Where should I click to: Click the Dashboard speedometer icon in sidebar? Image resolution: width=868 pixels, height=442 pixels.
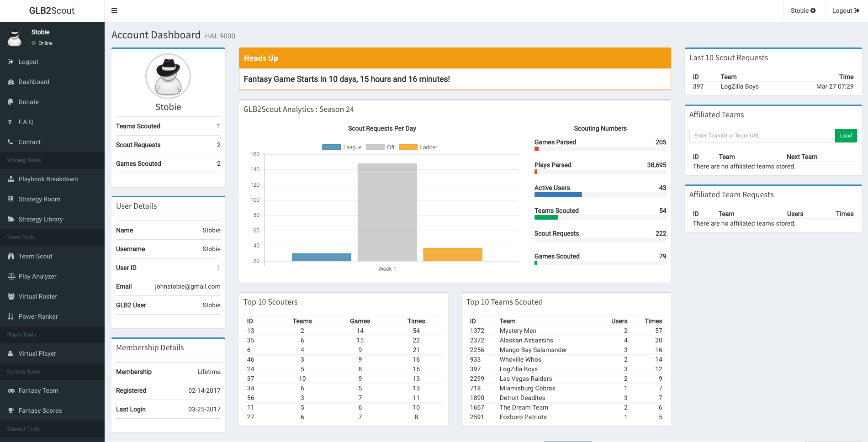(11, 82)
